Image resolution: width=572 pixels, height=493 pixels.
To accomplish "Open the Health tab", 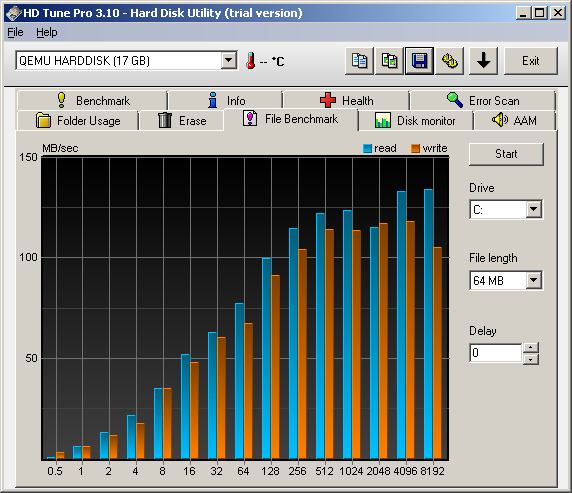I will coord(346,100).
